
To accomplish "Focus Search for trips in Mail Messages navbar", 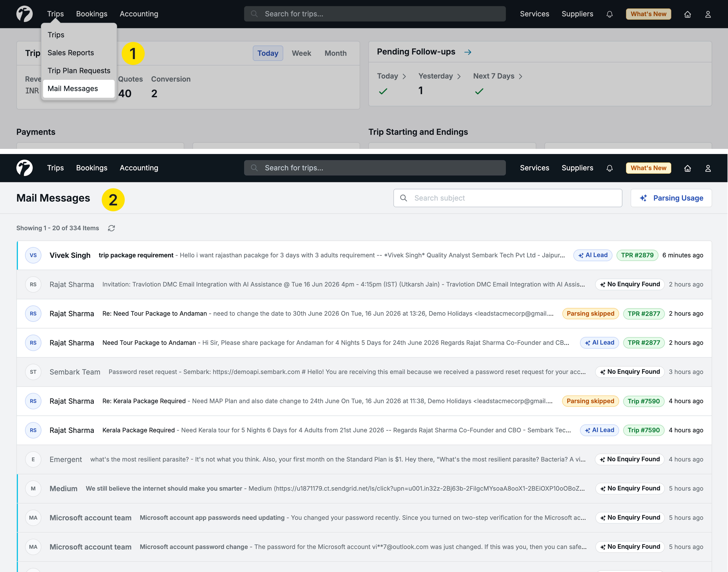I will click(x=375, y=168).
